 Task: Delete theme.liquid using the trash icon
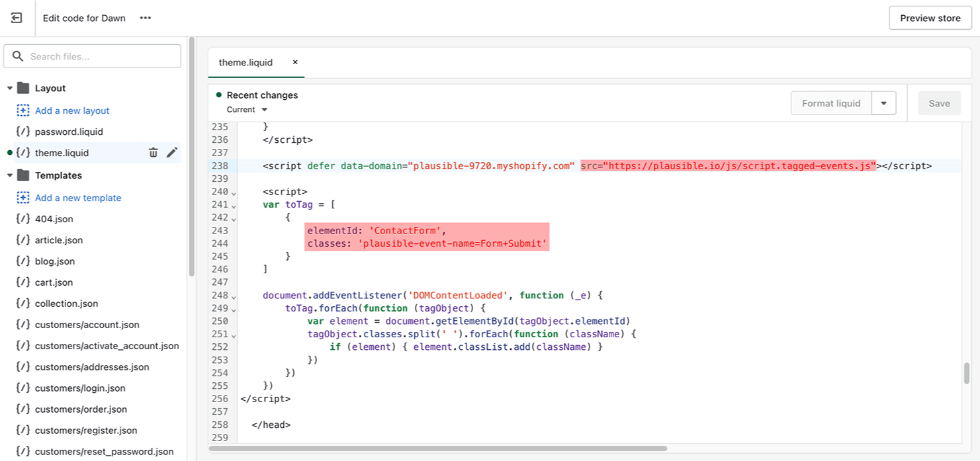[154, 153]
